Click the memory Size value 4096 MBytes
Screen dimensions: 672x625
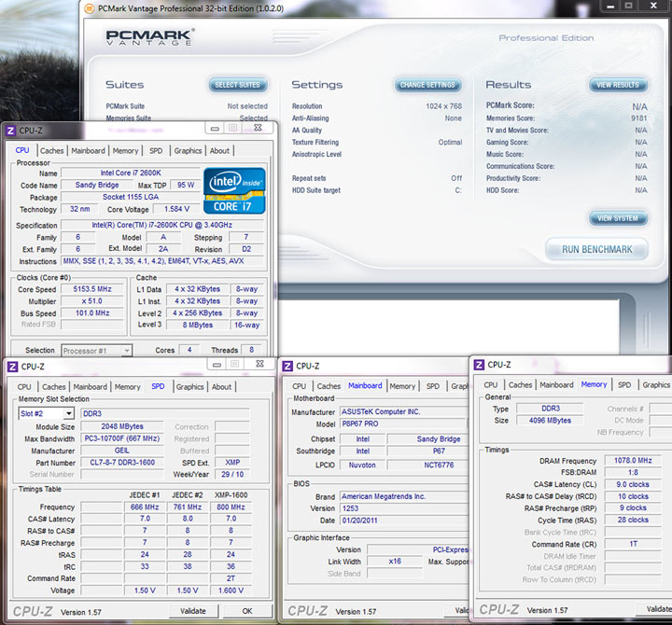(x=550, y=421)
